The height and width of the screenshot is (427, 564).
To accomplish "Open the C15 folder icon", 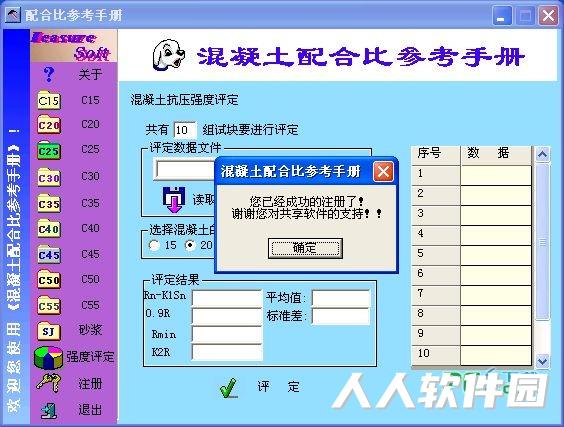I will 49,100.
